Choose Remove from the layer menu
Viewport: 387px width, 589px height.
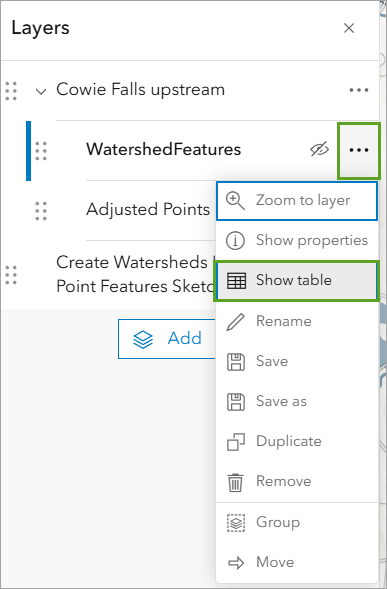[x=297, y=482]
